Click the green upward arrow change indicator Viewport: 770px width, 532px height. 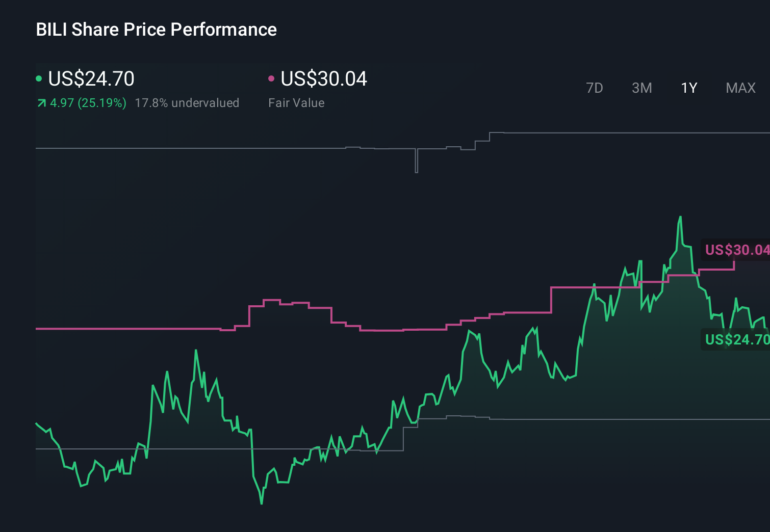tap(41, 102)
